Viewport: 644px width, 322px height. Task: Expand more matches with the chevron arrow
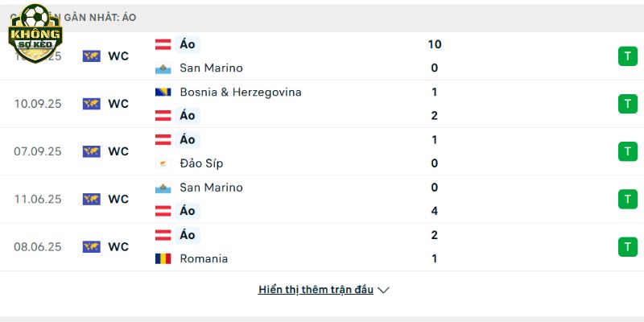(x=384, y=290)
